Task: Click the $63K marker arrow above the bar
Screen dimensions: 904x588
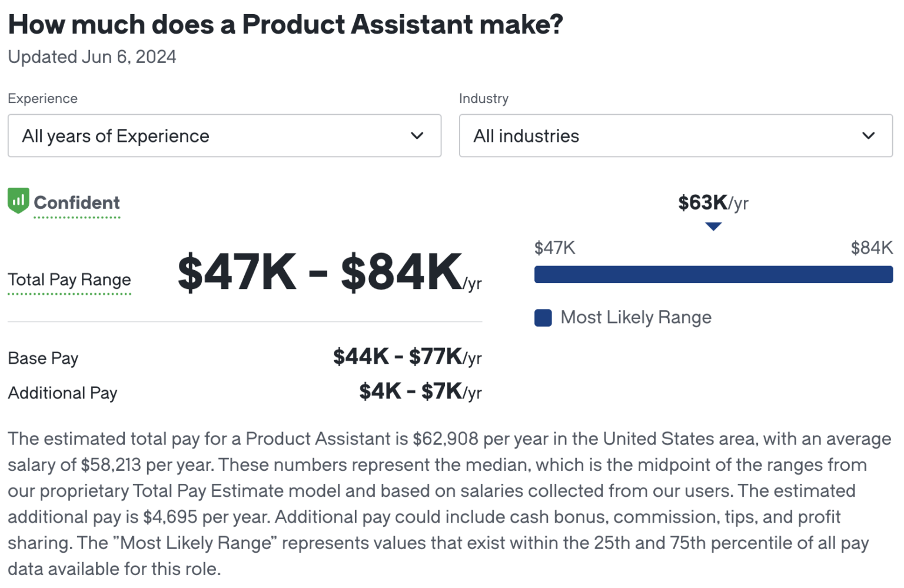Action: pos(714,226)
